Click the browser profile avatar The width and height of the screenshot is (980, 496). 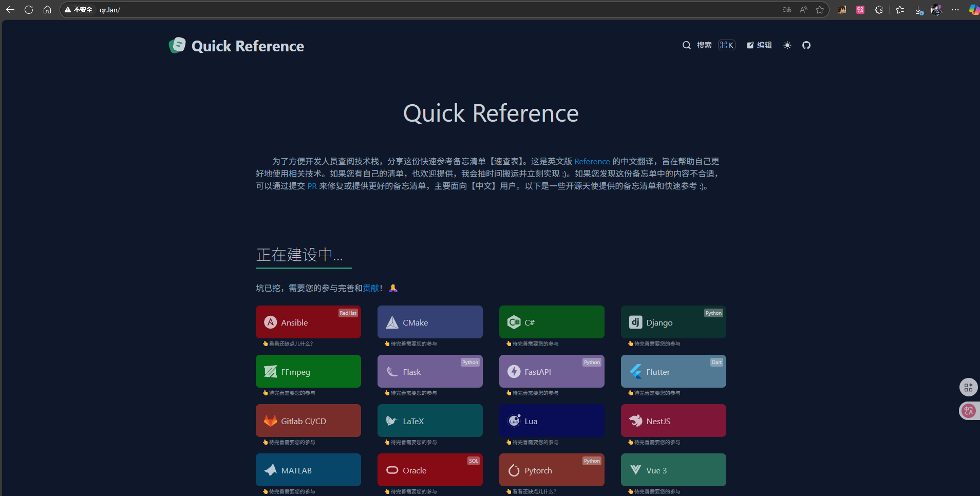point(936,10)
